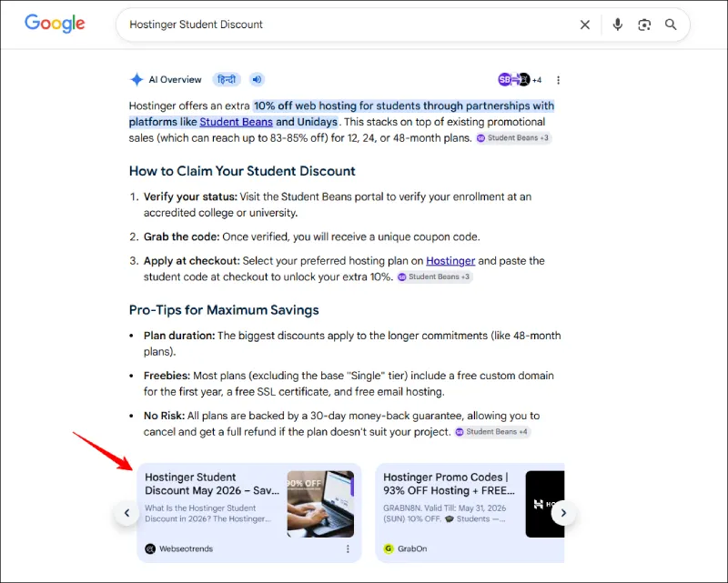Click the 'Grab the code:' text

click(181, 236)
